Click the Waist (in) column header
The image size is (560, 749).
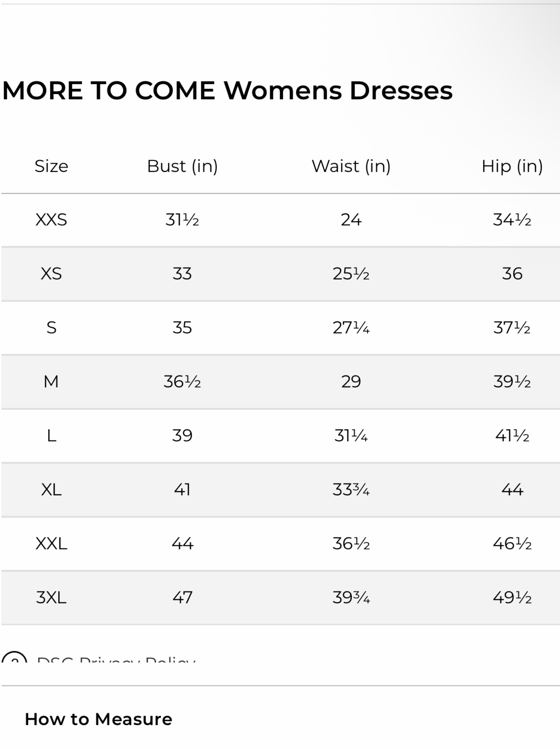tap(351, 166)
